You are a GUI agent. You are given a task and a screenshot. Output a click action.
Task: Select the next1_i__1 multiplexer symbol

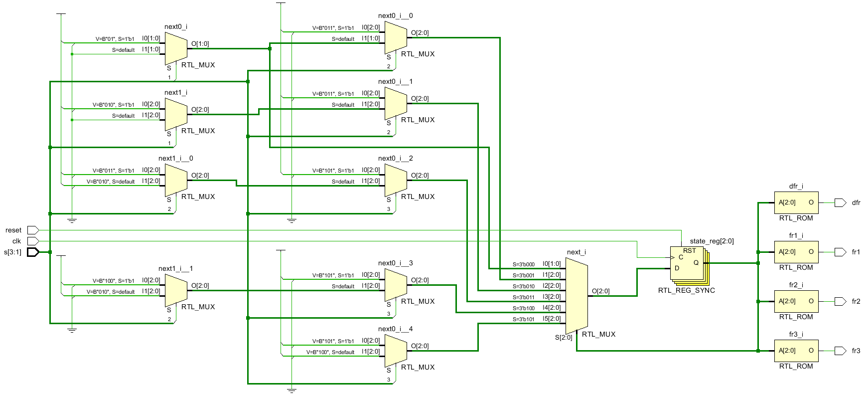[x=176, y=291]
